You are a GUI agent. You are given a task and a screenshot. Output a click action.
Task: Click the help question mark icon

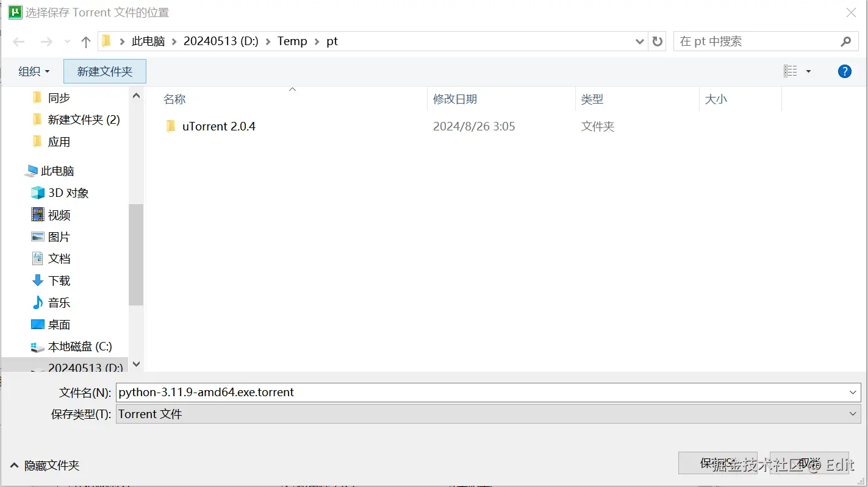pos(844,71)
